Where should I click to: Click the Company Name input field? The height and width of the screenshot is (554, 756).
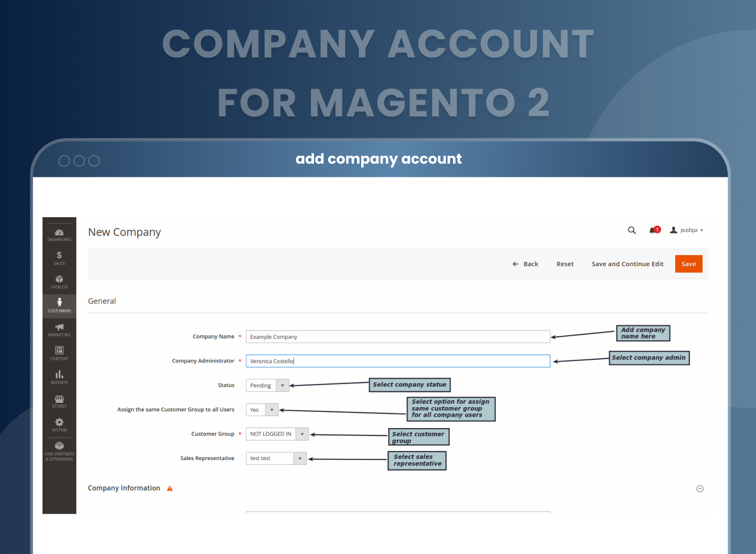397,337
